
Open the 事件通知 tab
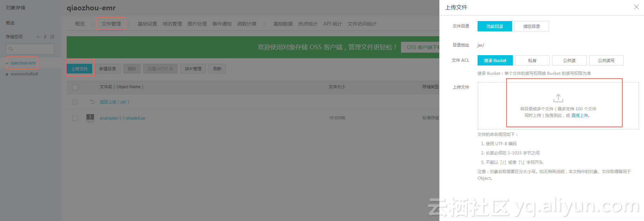222,24
